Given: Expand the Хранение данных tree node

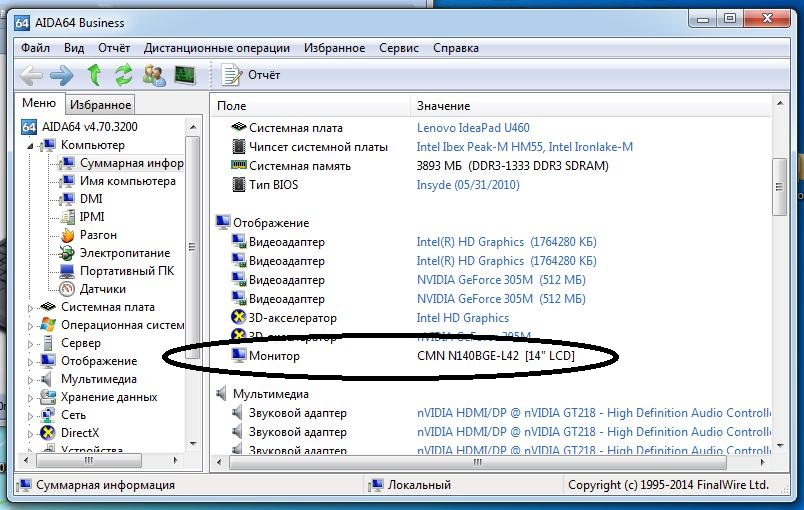Looking at the screenshot, I should pos(30,398).
